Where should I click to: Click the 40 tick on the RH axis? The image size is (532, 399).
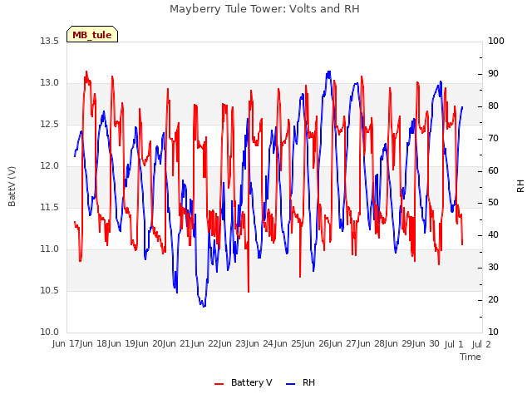click(x=493, y=235)
